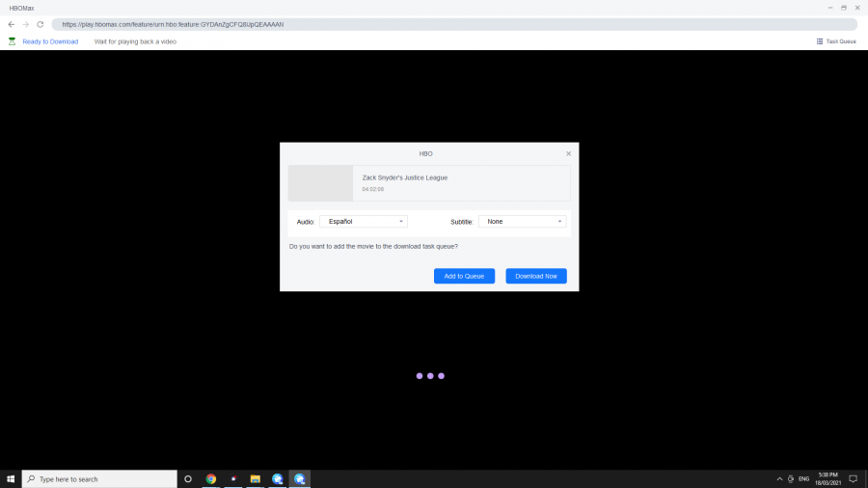
Task: Open the Subtitle dropdown set to None
Action: tap(522, 221)
